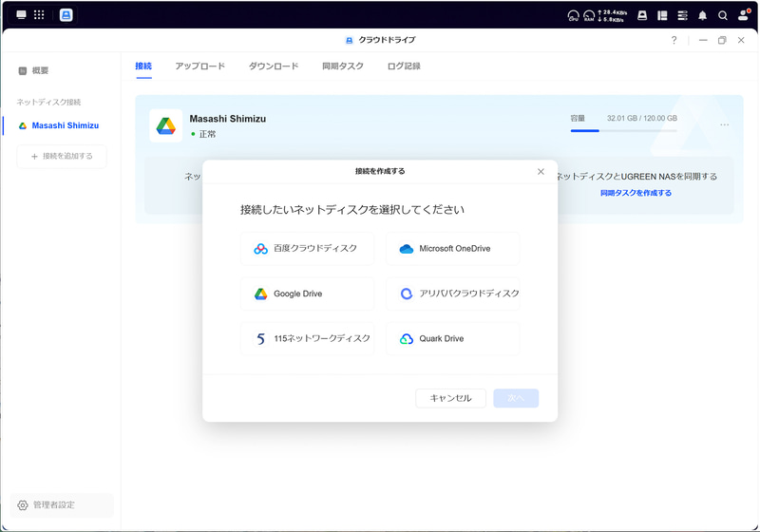
Task: Pick the Alibaba cloud disk option
Action: 453,294
